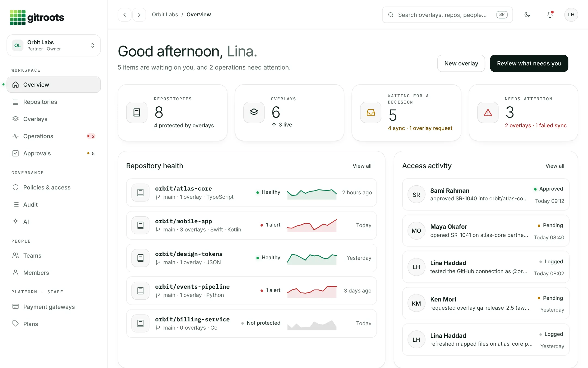Viewport: 588px width, 368px height.
Task: Click the New overlay button
Action: click(x=461, y=64)
